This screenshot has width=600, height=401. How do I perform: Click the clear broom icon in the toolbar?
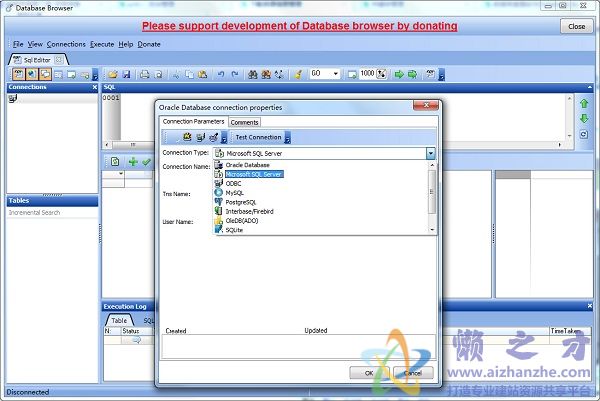pos(298,74)
